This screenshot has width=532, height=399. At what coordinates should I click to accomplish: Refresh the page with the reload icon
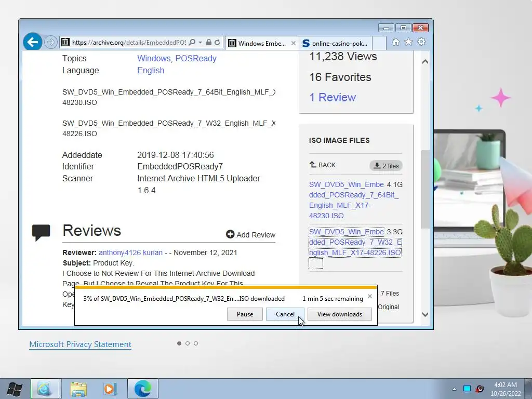[x=218, y=42]
